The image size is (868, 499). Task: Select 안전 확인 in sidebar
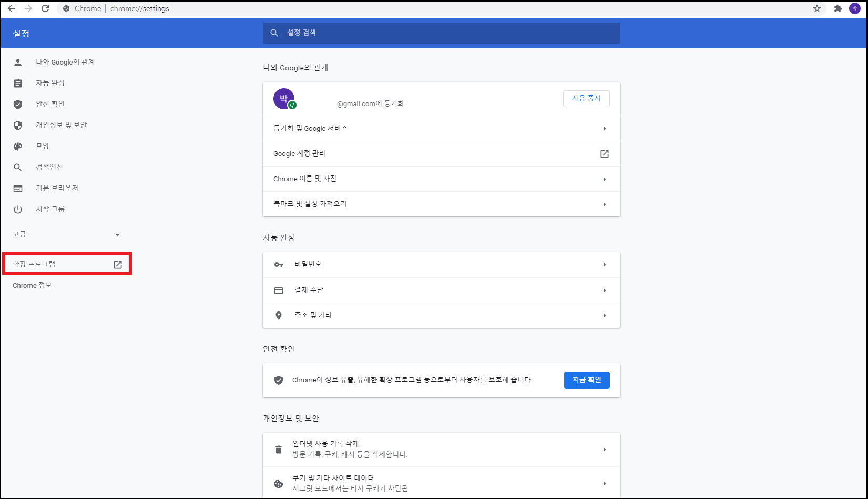[x=50, y=104]
